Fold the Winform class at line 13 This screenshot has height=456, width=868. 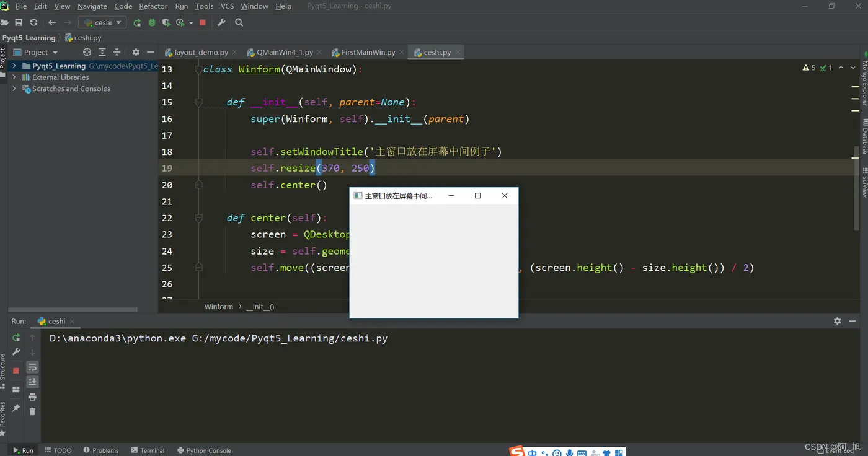(x=199, y=69)
